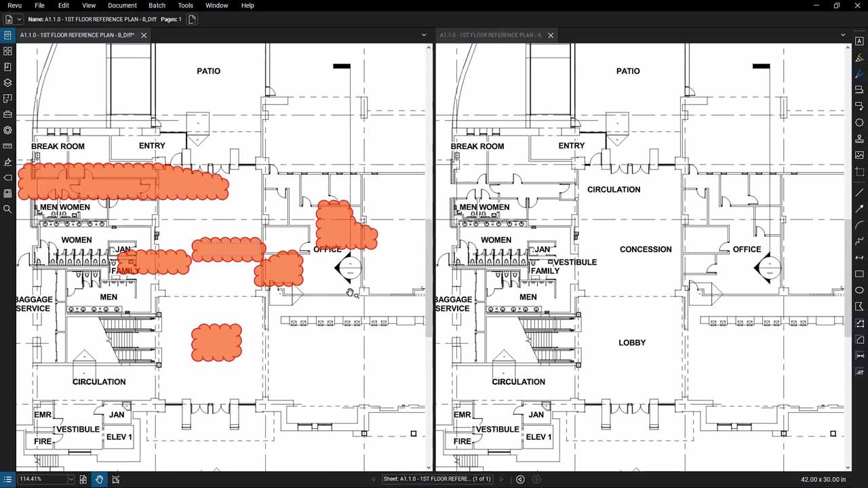Image resolution: width=868 pixels, height=488 pixels.
Task: Open the Properties gear panel
Action: (7, 130)
